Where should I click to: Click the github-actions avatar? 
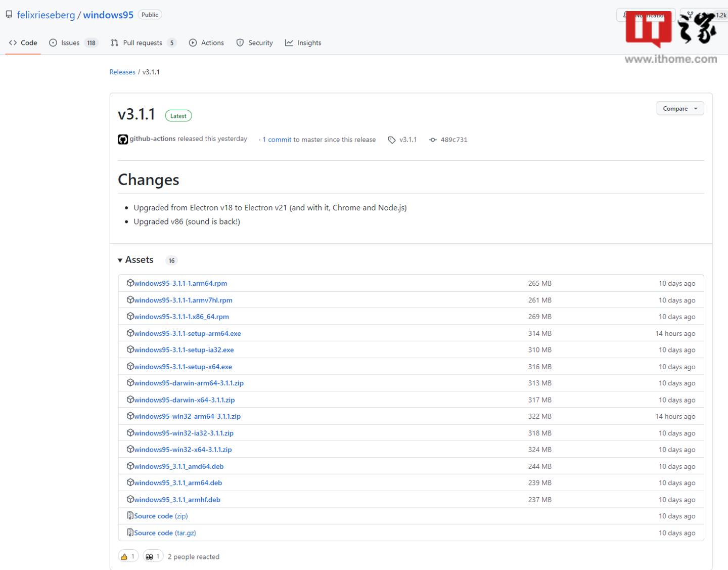click(122, 139)
